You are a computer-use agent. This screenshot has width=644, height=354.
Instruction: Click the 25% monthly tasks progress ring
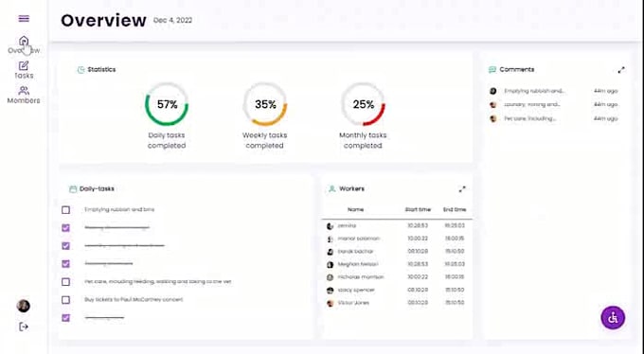(x=363, y=104)
